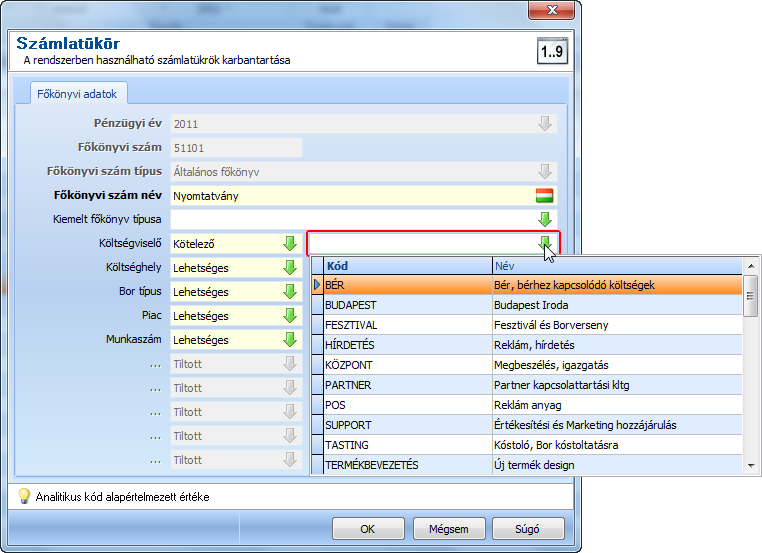Click the dropdown list's vertical scrollbar thumb
Screen dimensions: 762x553
(751, 295)
